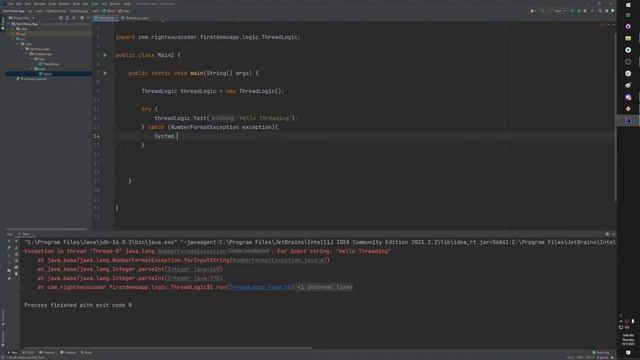The image size is (640, 360).
Task: Click the ThreadLogic.java:10 stack trace link
Action: point(261,287)
